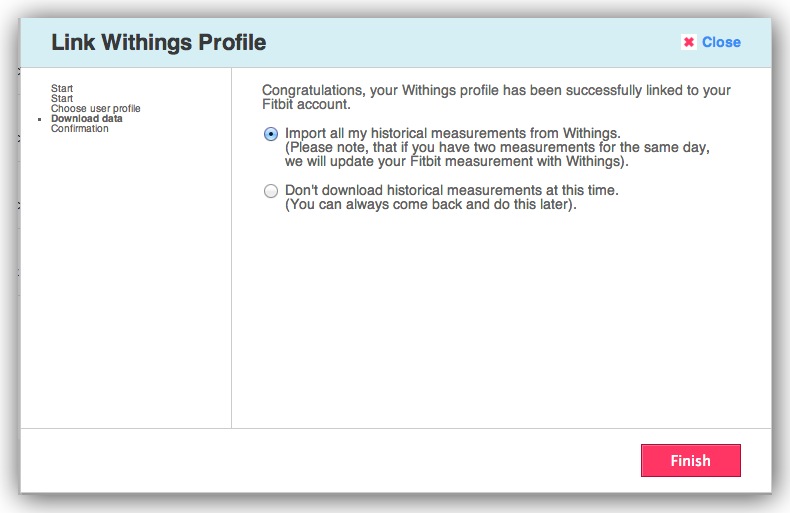This screenshot has height=513, width=790.
Task: Click the 'Please note' same-day measurements note
Action: point(497,147)
